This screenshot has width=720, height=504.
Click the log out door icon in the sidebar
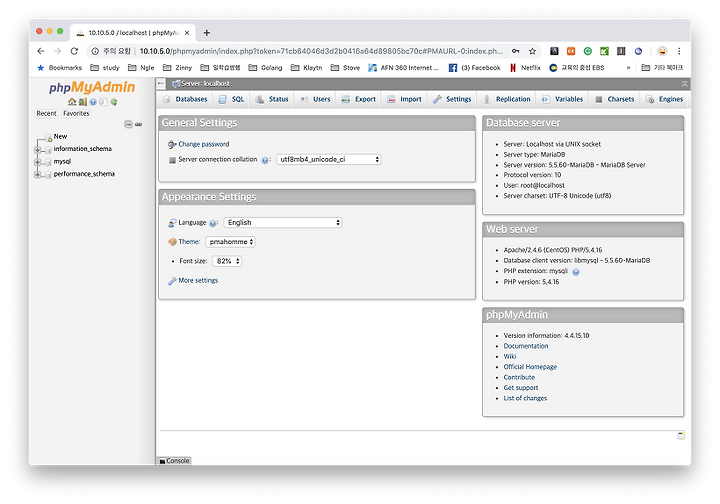pyautogui.click(x=83, y=102)
